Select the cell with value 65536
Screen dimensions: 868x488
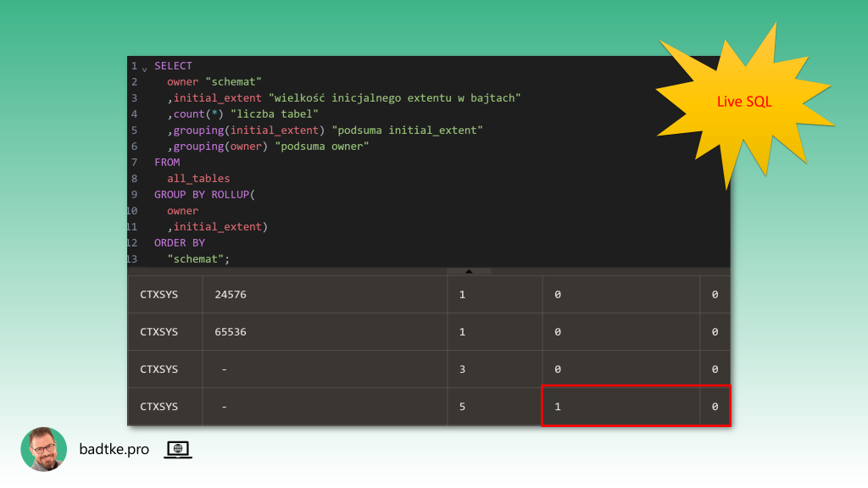(231, 332)
